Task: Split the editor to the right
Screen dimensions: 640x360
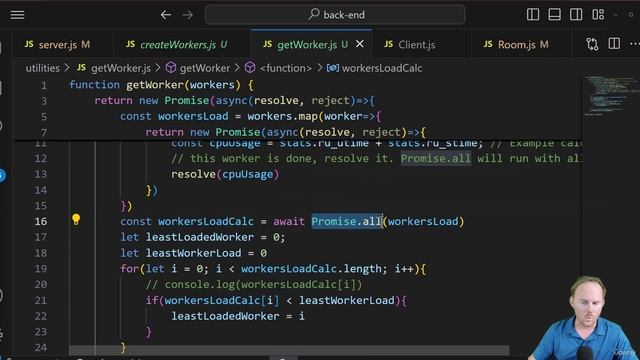Action: [x=614, y=44]
